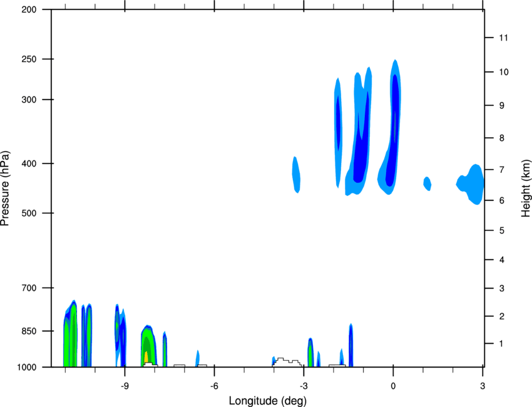Image resolution: width=532 pixels, height=407 pixels.
Task: Click the -9 longitude tick label
Action: coord(125,386)
